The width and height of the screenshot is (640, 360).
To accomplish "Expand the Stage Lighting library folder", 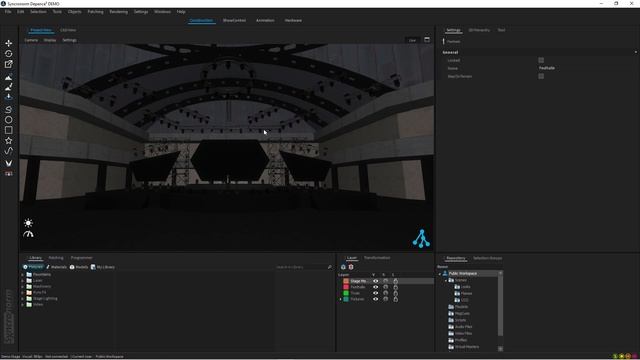I will coord(23,299).
